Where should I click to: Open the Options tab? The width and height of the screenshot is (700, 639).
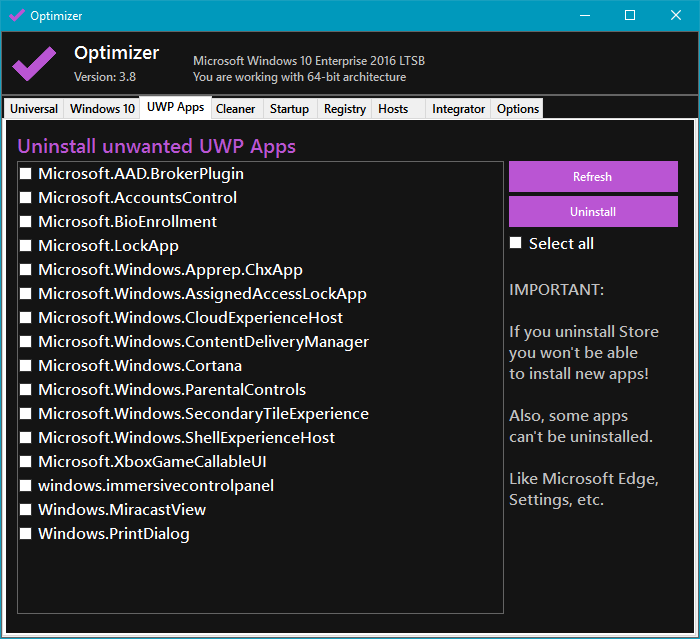pyautogui.click(x=518, y=109)
